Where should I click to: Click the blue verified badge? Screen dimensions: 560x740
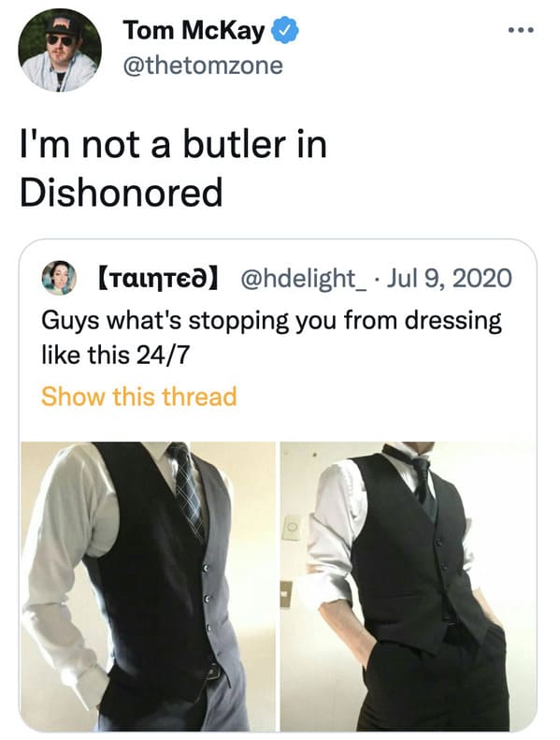[x=284, y=30]
